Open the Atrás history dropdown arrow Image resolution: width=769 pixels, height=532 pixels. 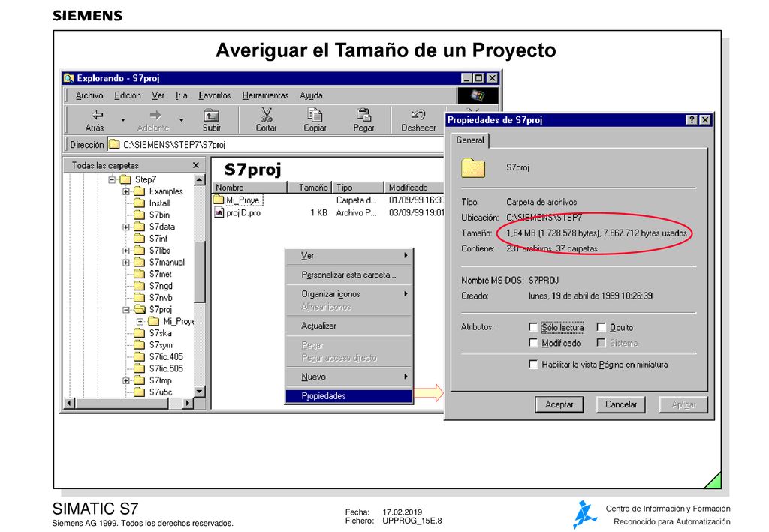123,119
